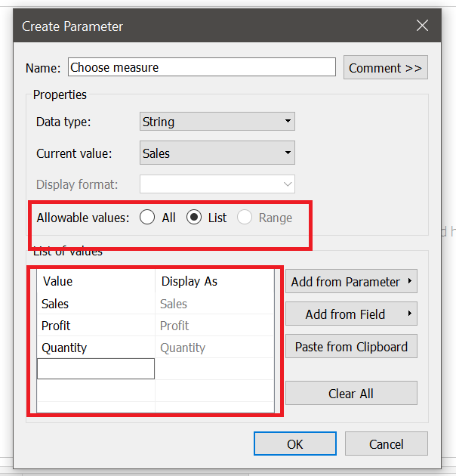Viewport: 456px width, 476px height.
Task: Expand the Current value dropdown
Action: (x=217, y=153)
